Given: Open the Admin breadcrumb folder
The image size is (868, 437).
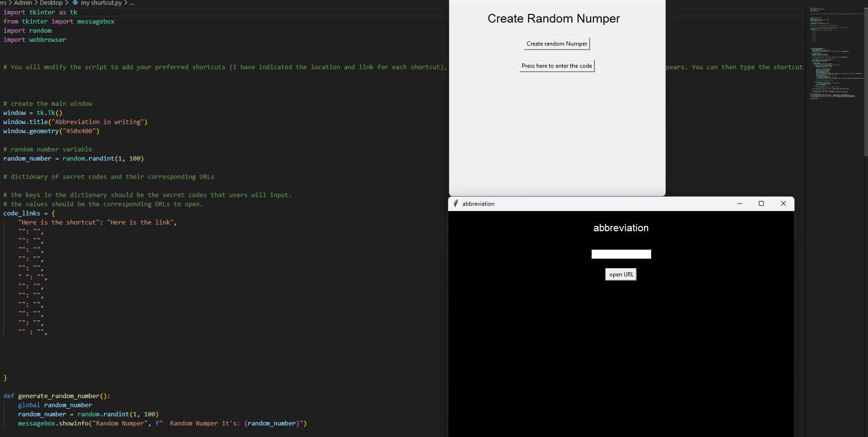Looking at the screenshot, I should [23, 3].
